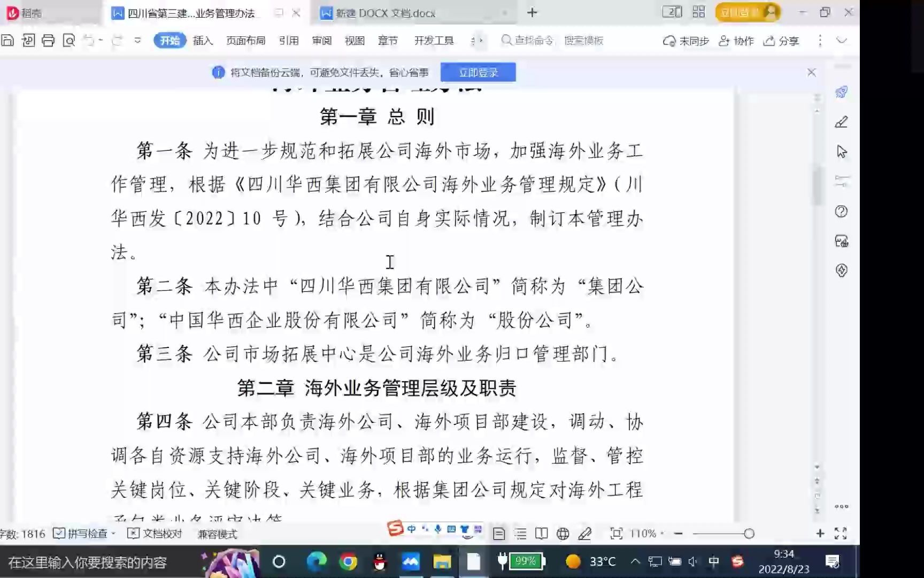
Task: Expand the undo history dropdown arrow
Action: [101, 40]
